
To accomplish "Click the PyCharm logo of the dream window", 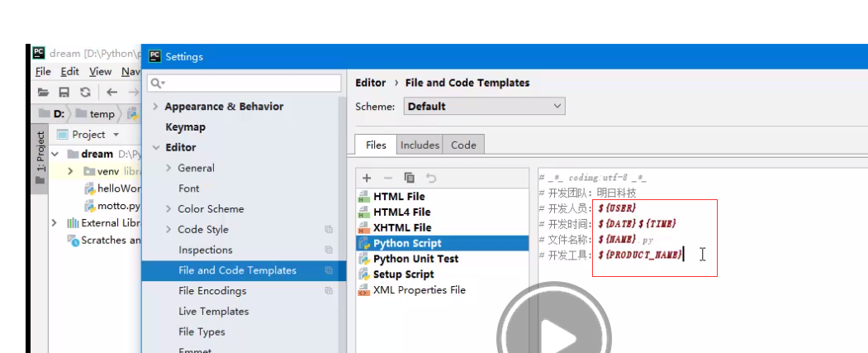I will pos(38,53).
